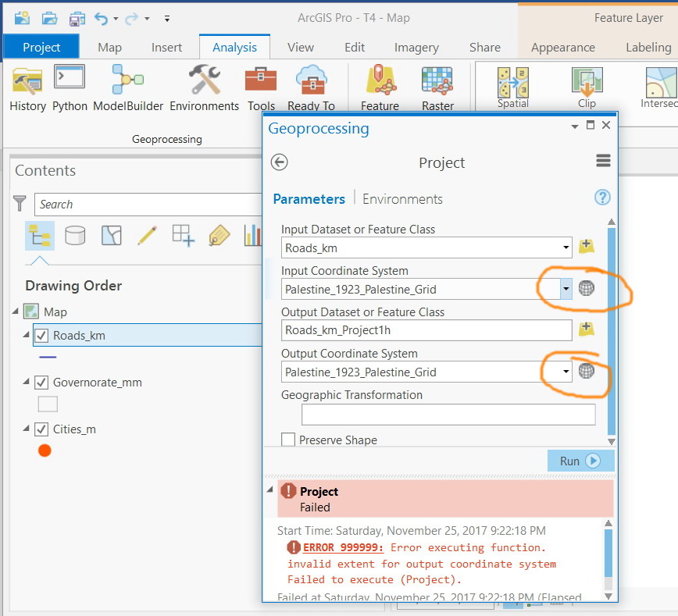The height and width of the screenshot is (616, 678).
Task: Toggle Cities_m layer visibility checkbox
Action: 41,429
